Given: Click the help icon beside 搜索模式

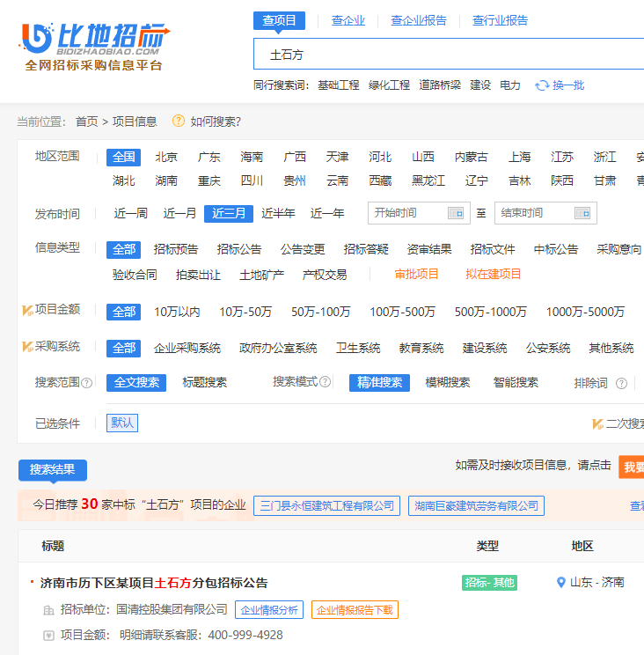Looking at the screenshot, I should click(326, 382).
